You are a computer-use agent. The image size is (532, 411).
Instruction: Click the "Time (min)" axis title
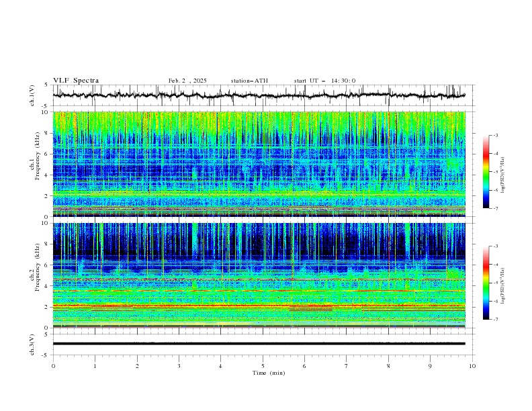269,373
